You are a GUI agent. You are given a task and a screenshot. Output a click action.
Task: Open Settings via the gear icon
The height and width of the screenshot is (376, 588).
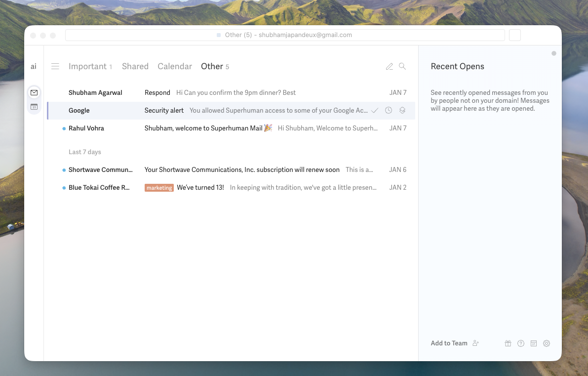point(547,343)
